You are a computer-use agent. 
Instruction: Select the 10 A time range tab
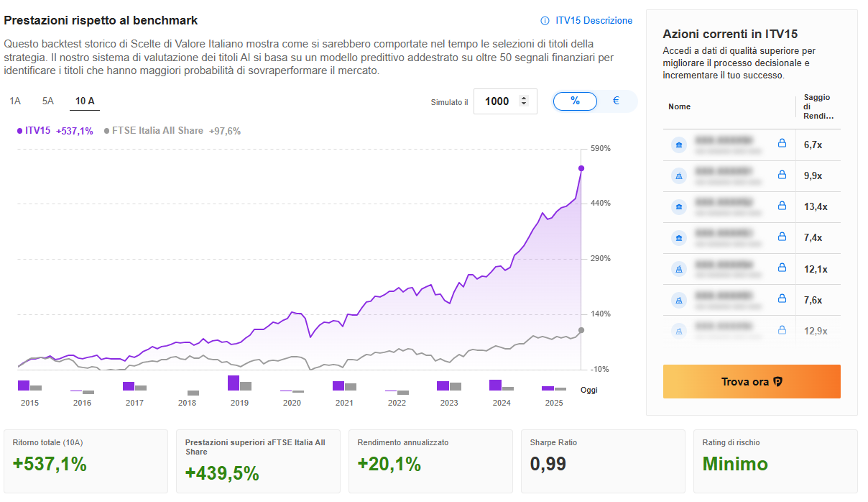click(x=85, y=101)
